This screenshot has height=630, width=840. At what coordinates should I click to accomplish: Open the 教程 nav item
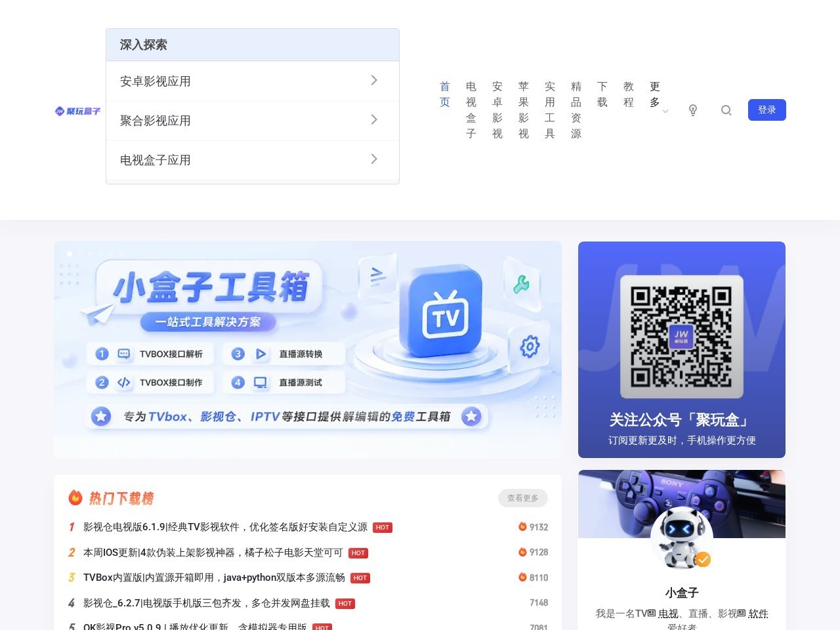pyautogui.click(x=629, y=94)
